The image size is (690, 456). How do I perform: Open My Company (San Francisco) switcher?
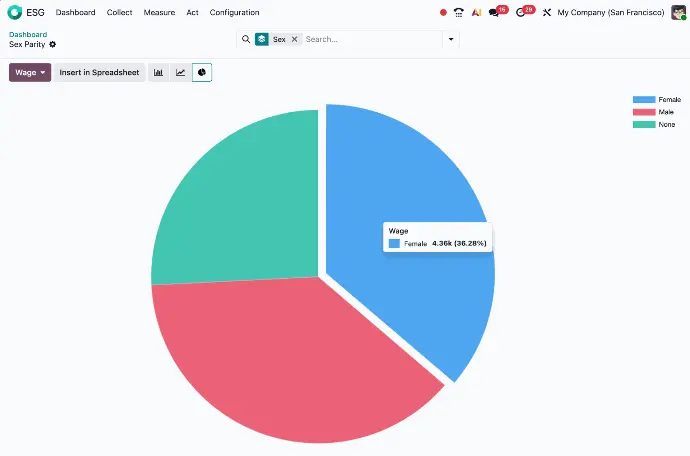(610, 13)
